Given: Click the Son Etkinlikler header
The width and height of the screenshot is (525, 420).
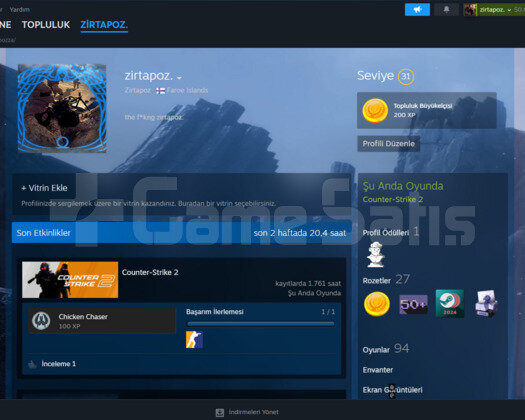Looking at the screenshot, I should click(44, 233).
